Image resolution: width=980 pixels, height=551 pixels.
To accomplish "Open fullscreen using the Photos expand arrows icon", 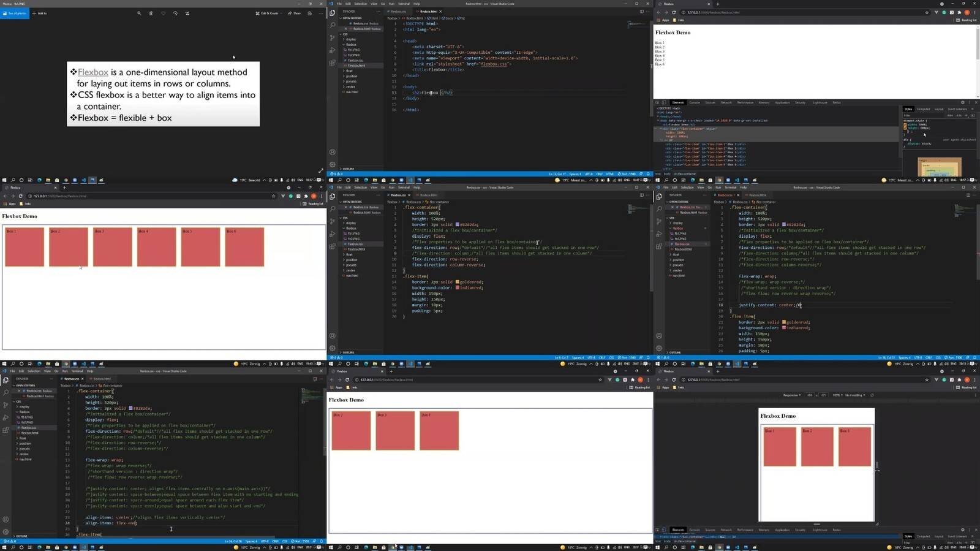I will click(320, 171).
